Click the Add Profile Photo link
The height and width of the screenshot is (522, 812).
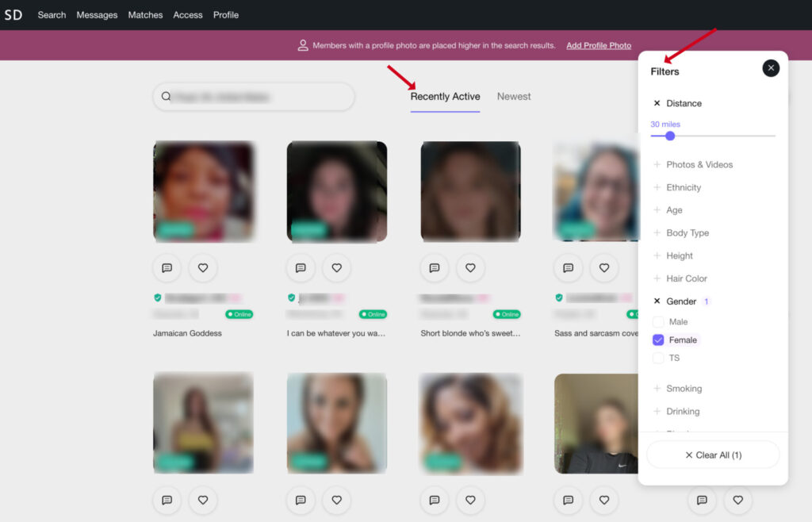point(599,46)
